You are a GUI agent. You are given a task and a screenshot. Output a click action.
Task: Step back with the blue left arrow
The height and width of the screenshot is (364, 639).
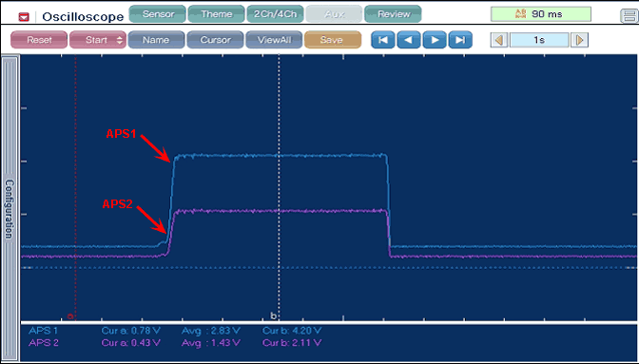(409, 40)
